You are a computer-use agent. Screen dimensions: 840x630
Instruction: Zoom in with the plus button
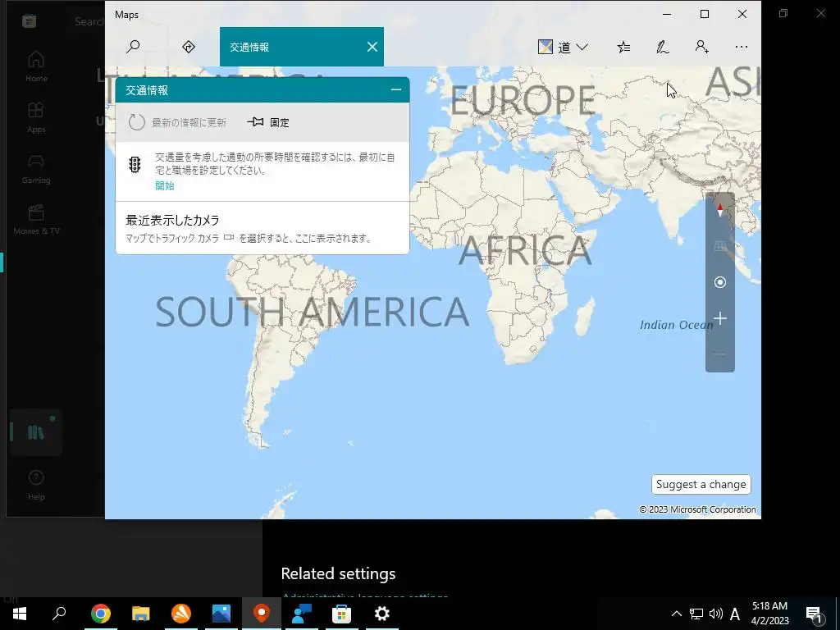[x=720, y=318]
